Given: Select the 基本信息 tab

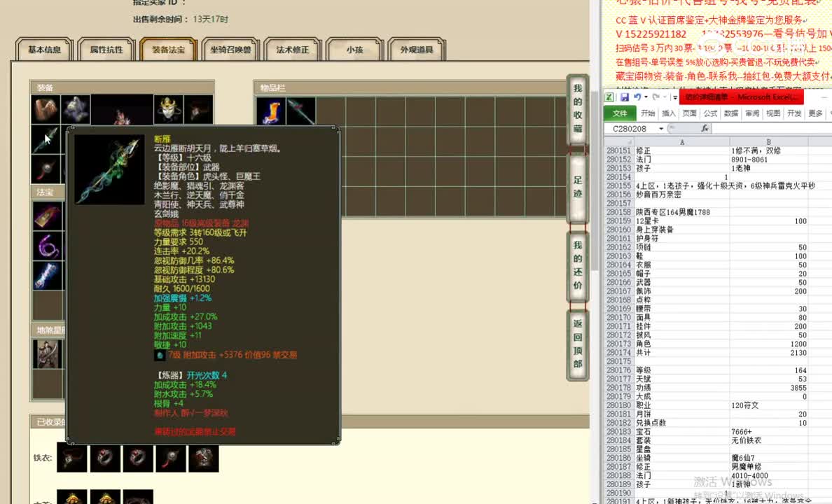Looking at the screenshot, I should coord(44,49).
